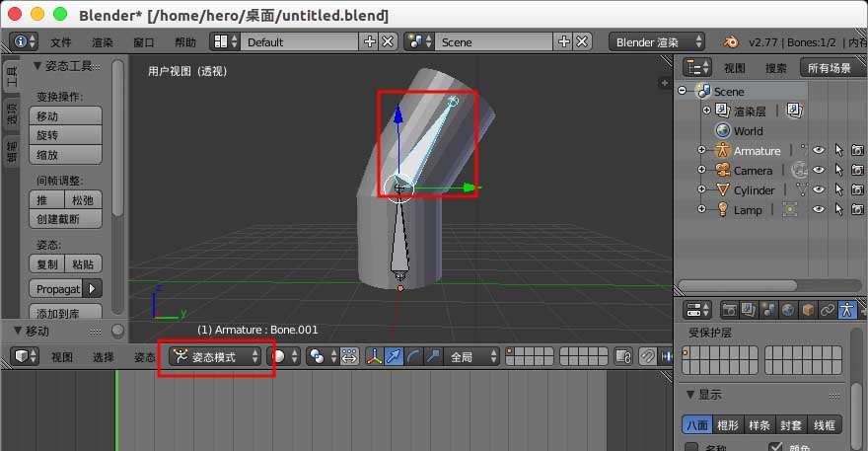
Task: Open the Info editor type selector
Action: 24,41
